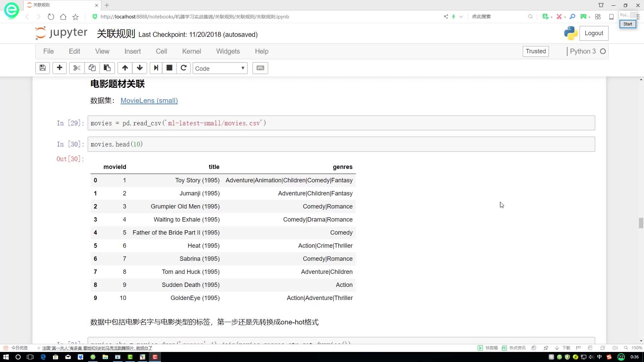Click the paste cells below icon
This screenshot has height=362, width=644.
[107, 68]
